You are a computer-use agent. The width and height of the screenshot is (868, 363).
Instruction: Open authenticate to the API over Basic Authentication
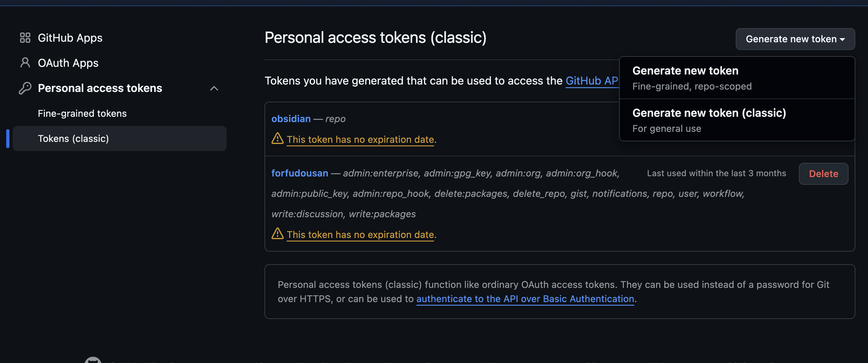click(x=525, y=299)
